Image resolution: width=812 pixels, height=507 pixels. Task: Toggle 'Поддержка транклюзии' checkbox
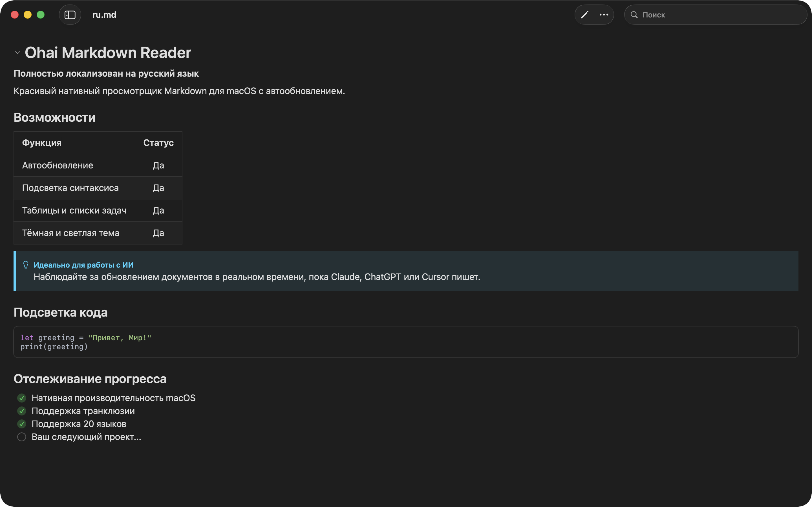click(x=22, y=411)
